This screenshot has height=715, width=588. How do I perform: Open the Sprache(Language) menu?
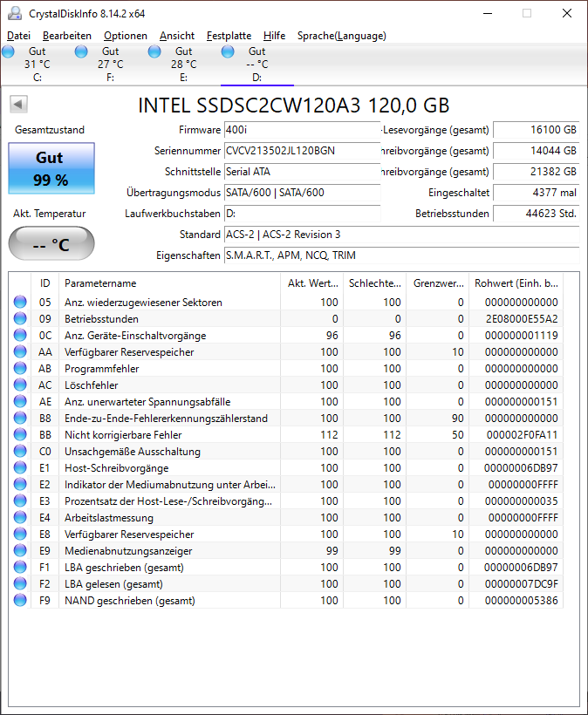342,36
